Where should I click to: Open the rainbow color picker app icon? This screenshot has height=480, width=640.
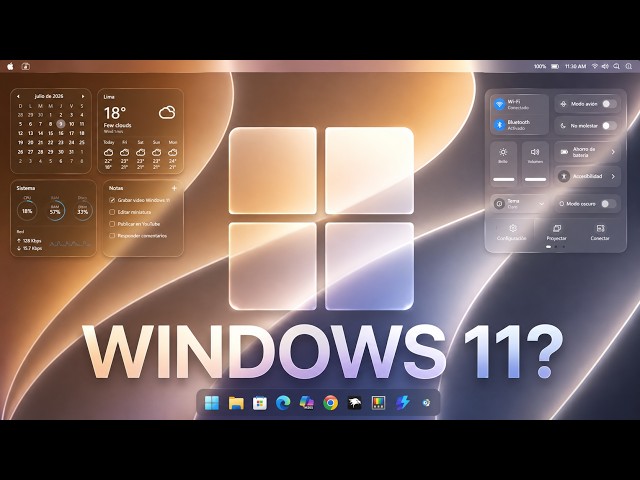[x=378, y=403]
